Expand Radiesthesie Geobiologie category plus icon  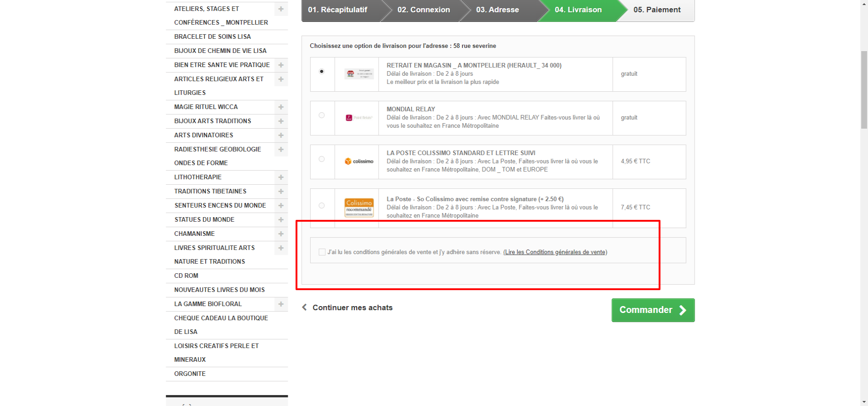[281, 150]
